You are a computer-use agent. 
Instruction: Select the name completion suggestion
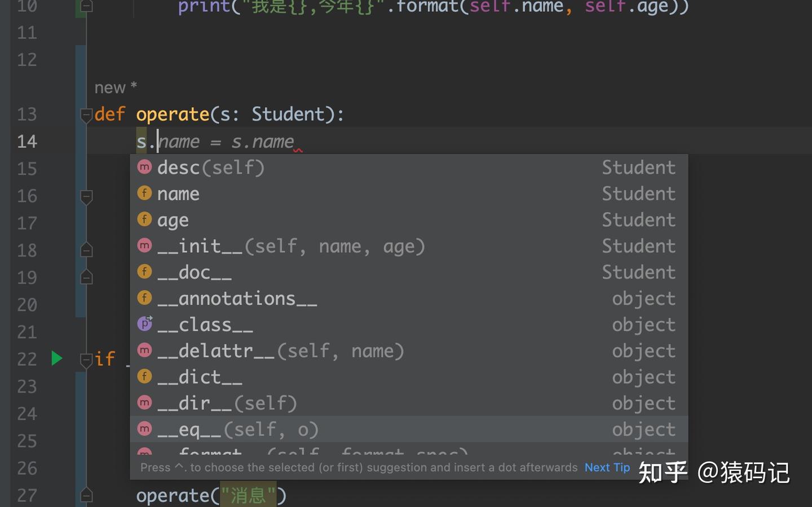178,193
